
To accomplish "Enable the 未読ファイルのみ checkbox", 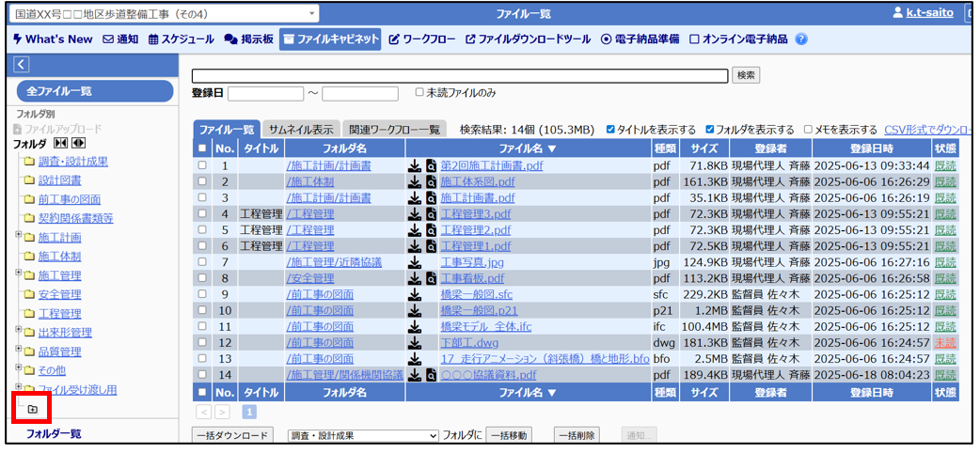I will click(419, 93).
